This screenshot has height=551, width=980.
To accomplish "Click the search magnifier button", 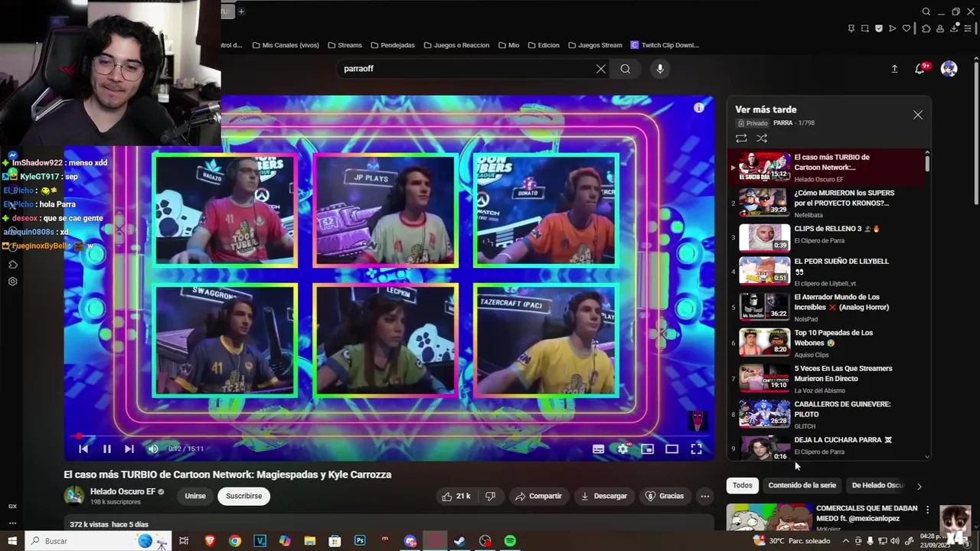I will 626,69.
